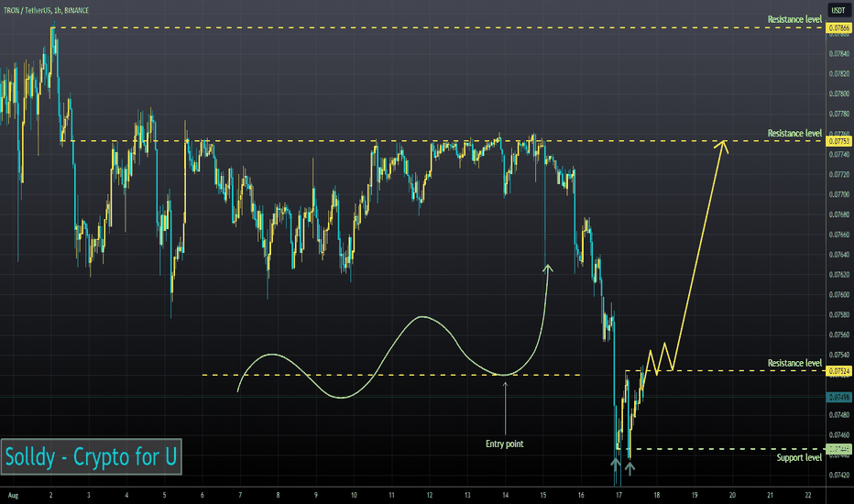854x504 pixels.
Task: Click the 0.07800 price axis value
Action: pos(838,93)
